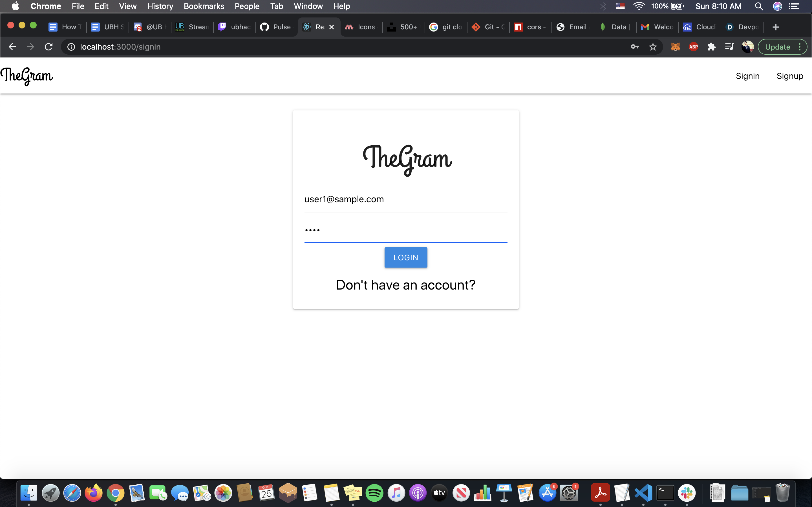Open Chrome three-dot menu next to Update
812x507 pixels.
(800, 46)
